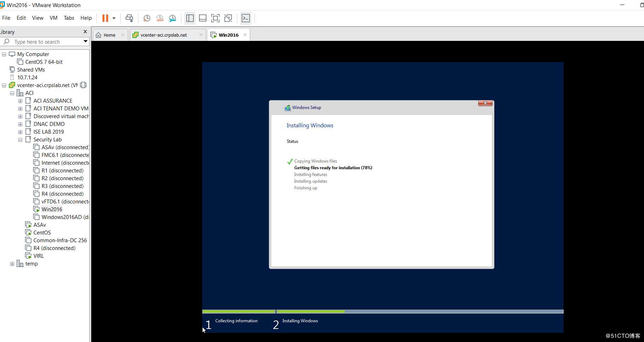Expand the ISE LAB 2019 folder
Image resolution: width=644 pixels, height=342 pixels.
[x=20, y=132]
